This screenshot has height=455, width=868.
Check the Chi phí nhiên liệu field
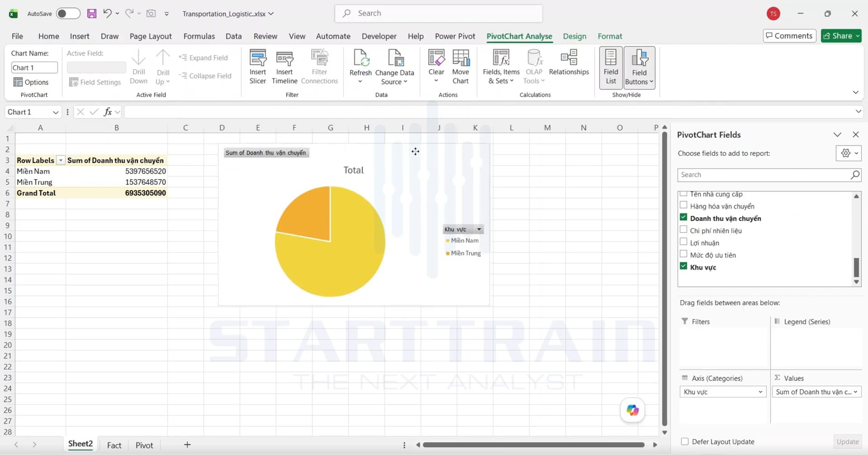click(683, 230)
